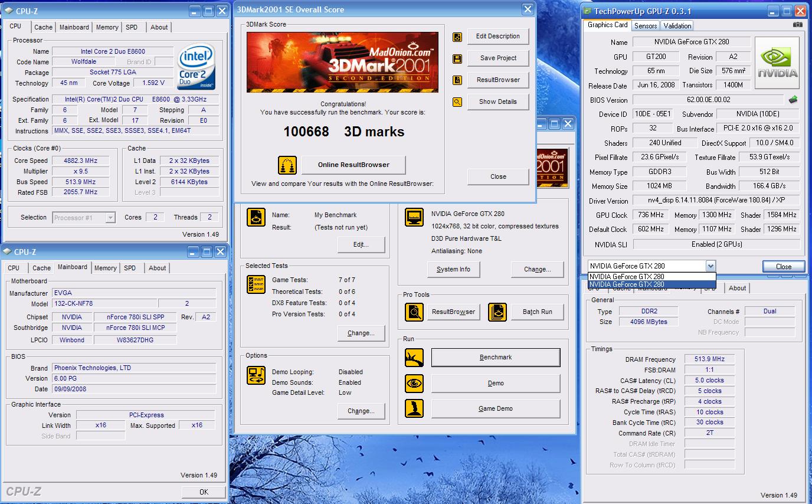Open the Processor #1 selection dropdown

(x=110, y=218)
